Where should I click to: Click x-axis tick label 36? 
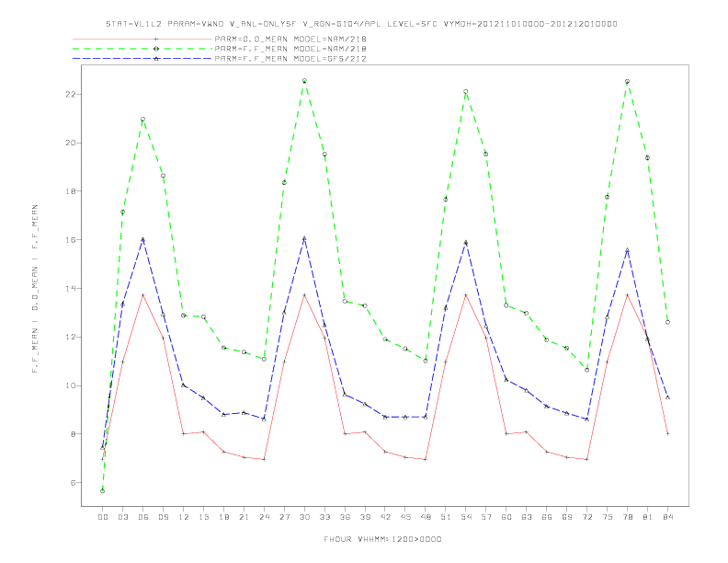(x=345, y=517)
